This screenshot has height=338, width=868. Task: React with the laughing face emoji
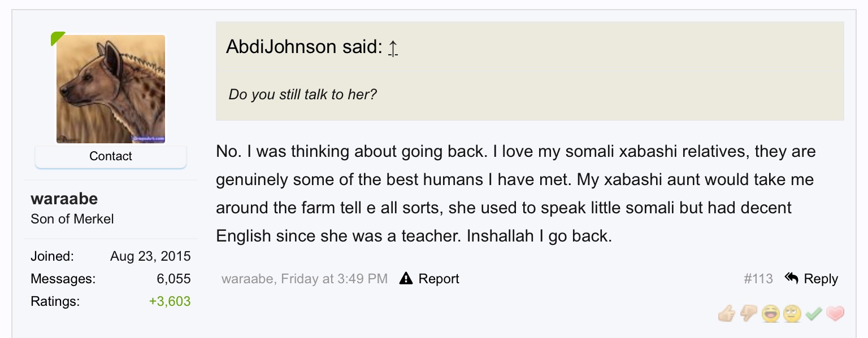pos(770,314)
